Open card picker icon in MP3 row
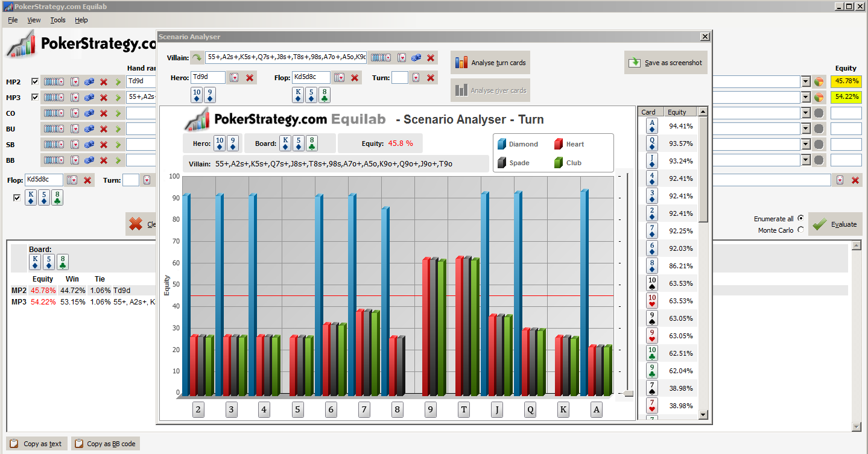The width and height of the screenshot is (868, 454). click(x=75, y=97)
